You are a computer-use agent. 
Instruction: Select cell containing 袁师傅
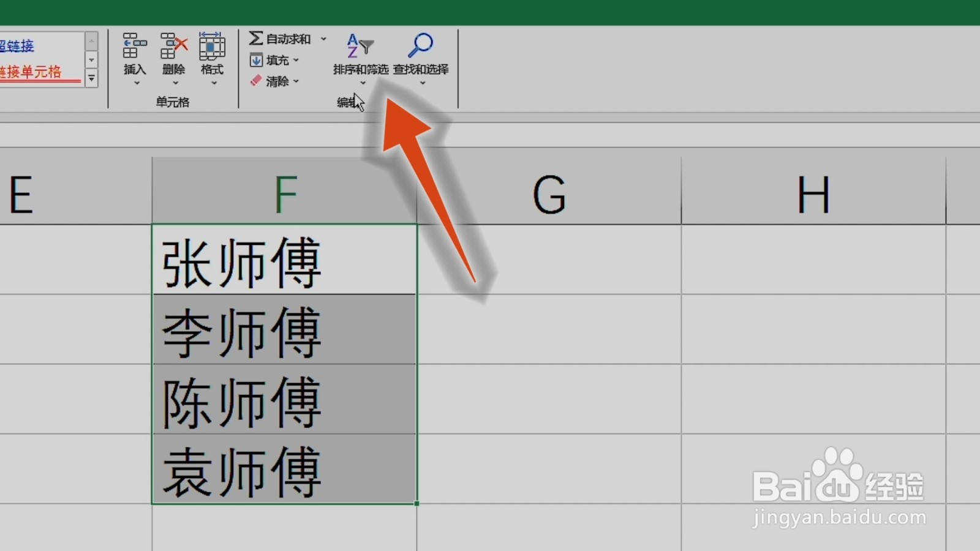285,469
